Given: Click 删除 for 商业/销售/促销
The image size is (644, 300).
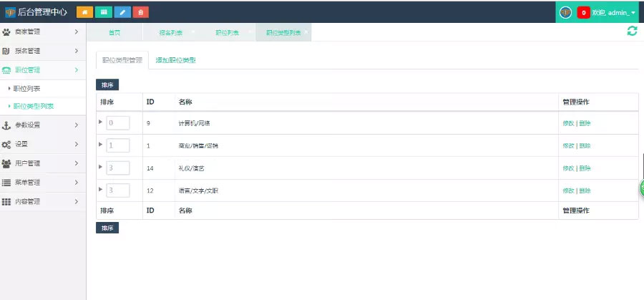Looking at the screenshot, I should [x=585, y=145].
